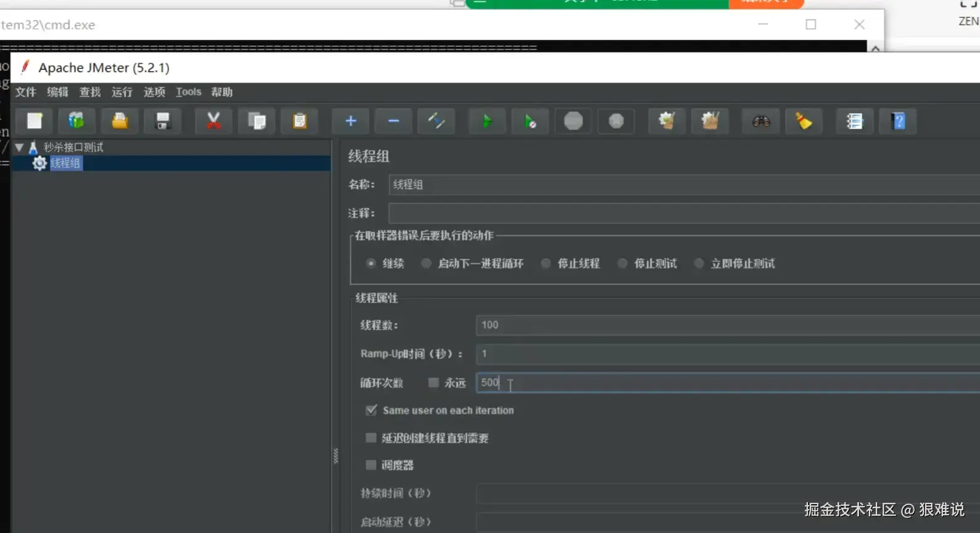The width and height of the screenshot is (980, 533).
Task: Click the Clear results broom icon
Action: pos(667,121)
